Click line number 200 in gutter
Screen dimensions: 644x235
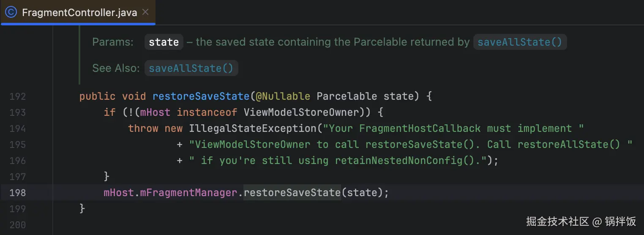tap(17, 225)
